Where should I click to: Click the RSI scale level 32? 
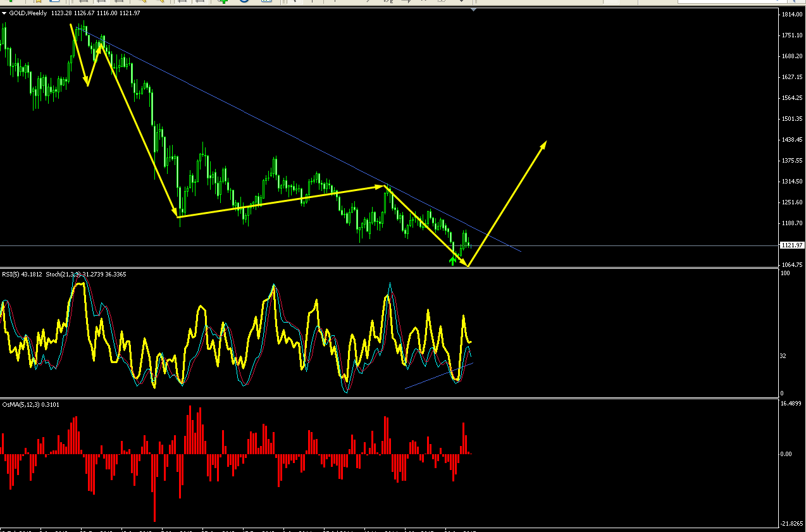coord(784,356)
